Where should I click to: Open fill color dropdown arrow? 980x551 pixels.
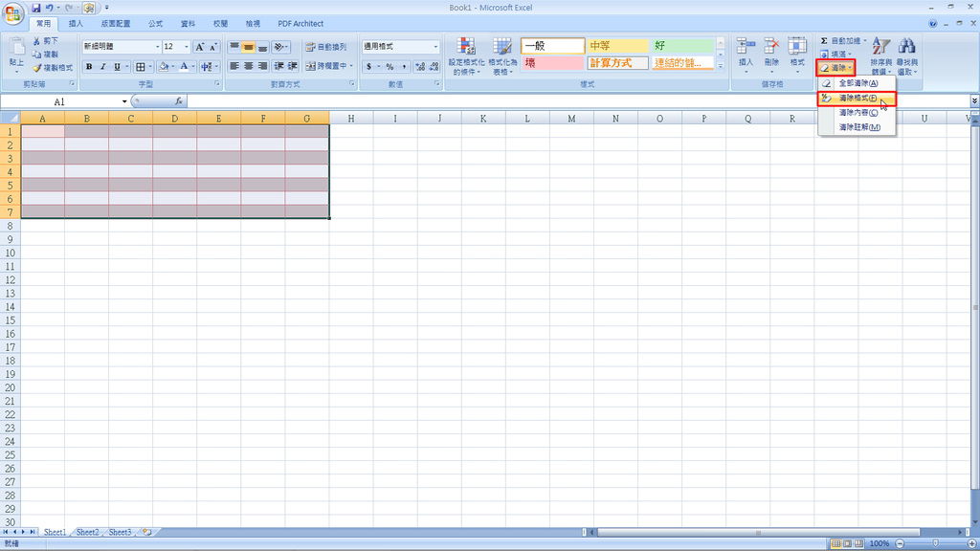(172, 67)
